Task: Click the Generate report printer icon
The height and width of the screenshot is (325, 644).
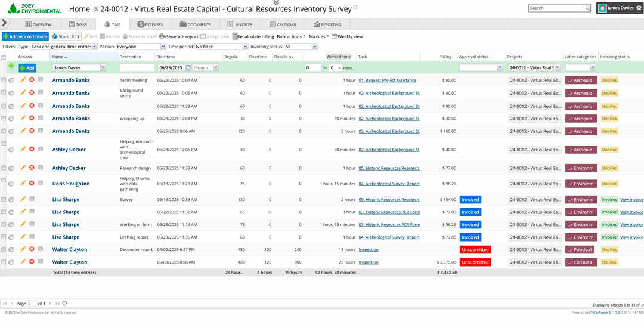Action: 161,36
